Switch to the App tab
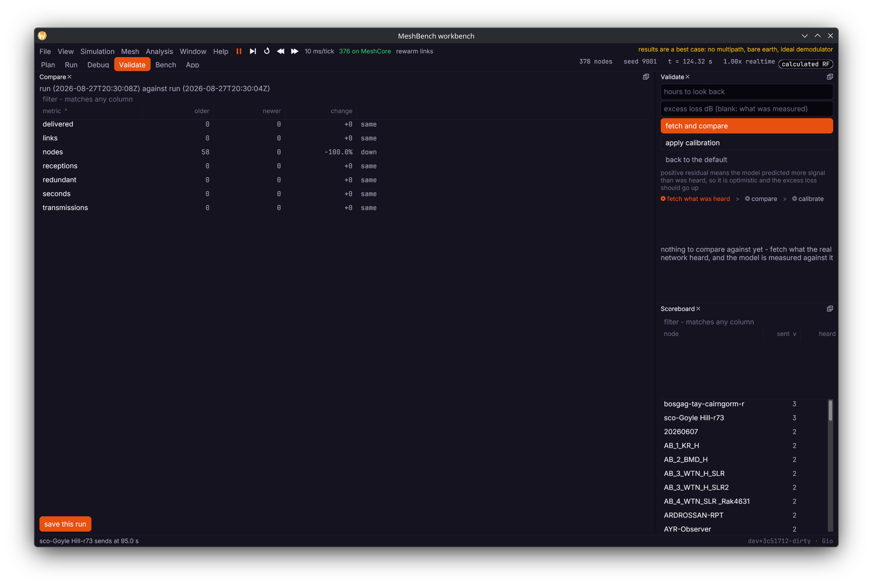 [192, 65]
